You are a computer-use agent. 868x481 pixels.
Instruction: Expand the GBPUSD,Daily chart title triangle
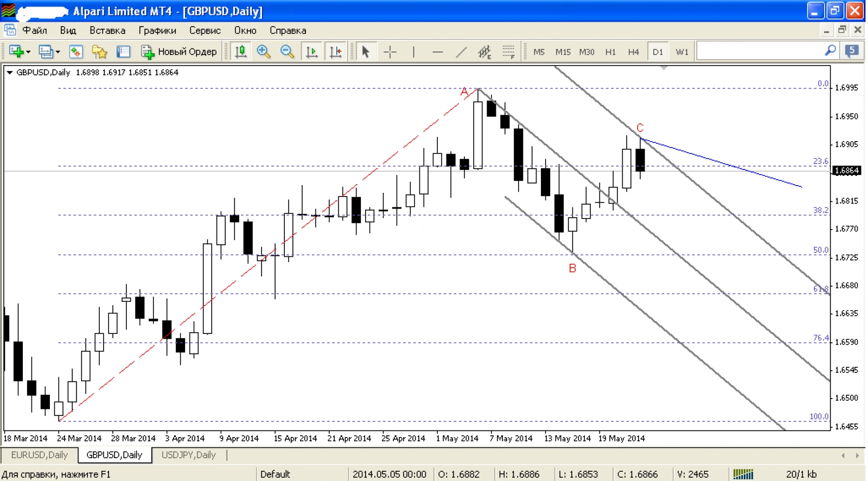[x=9, y=72]
